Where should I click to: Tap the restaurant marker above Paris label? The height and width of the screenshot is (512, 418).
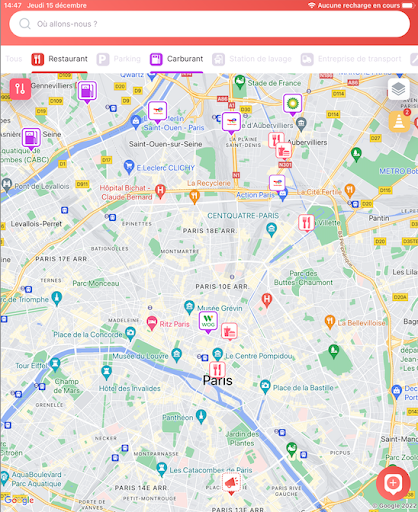(217, 370)
